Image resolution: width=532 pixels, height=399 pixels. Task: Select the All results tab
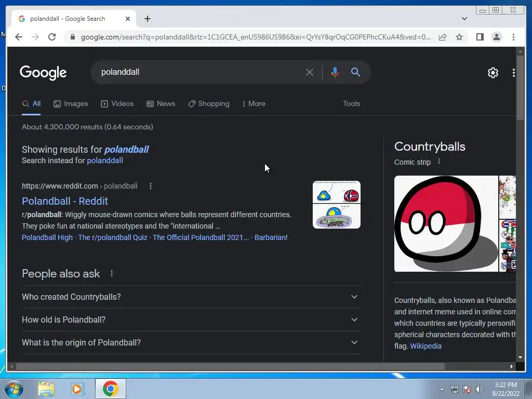pyautogui.click(x=31, y=104)
